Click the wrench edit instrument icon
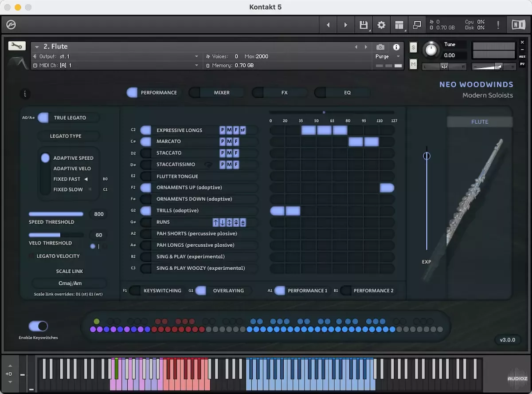 pyautogui.click(x=17, y=46)
